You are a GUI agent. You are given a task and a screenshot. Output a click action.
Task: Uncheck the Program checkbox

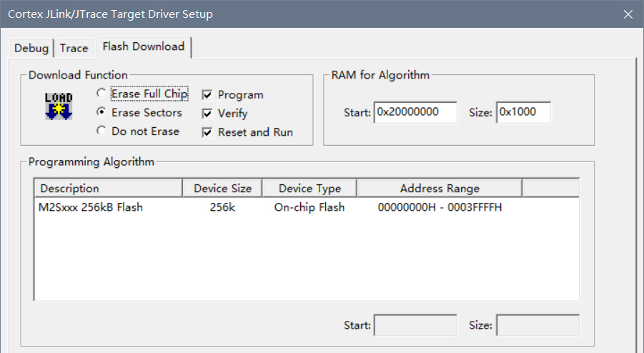pos(207,94)
